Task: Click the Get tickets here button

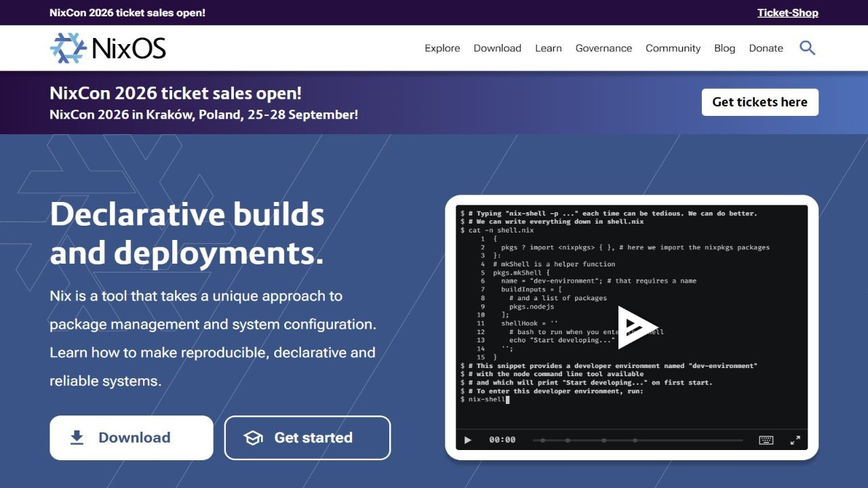Action: coord(759,102)
